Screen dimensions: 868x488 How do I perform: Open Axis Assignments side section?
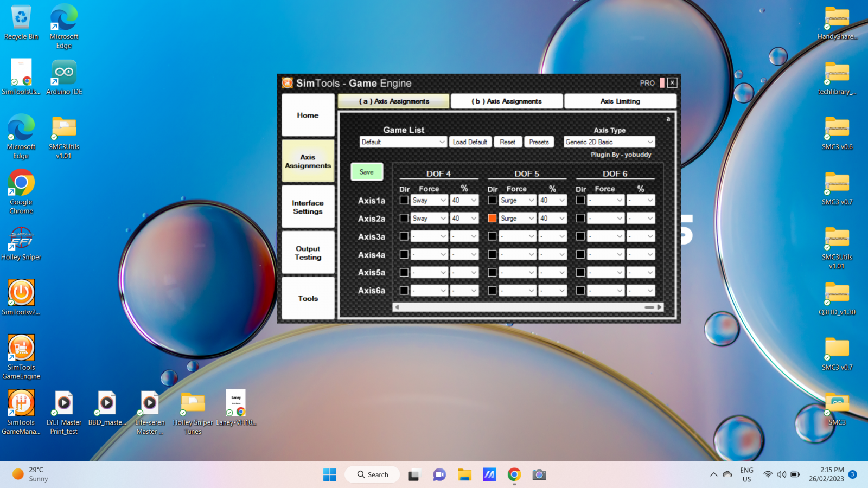click(308, 161)
